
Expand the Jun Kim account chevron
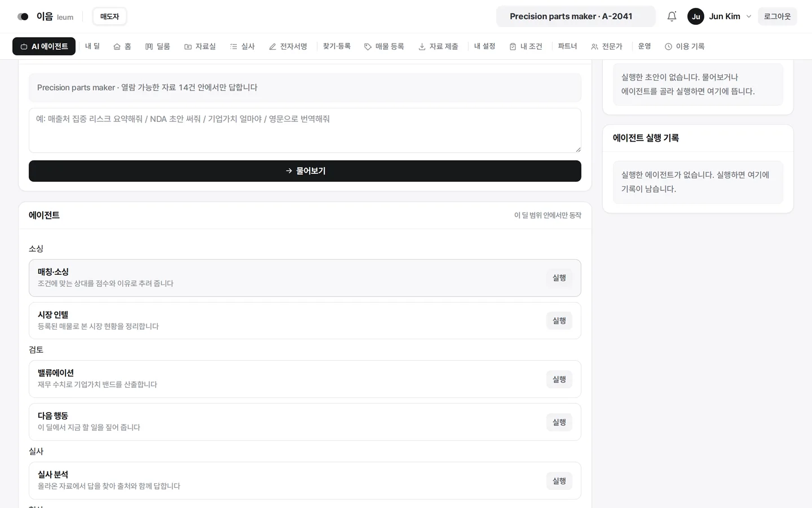point(749,16)
